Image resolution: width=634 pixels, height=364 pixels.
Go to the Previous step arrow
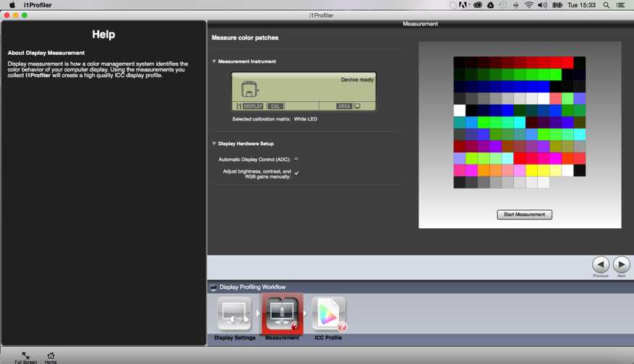pos(601,264)
